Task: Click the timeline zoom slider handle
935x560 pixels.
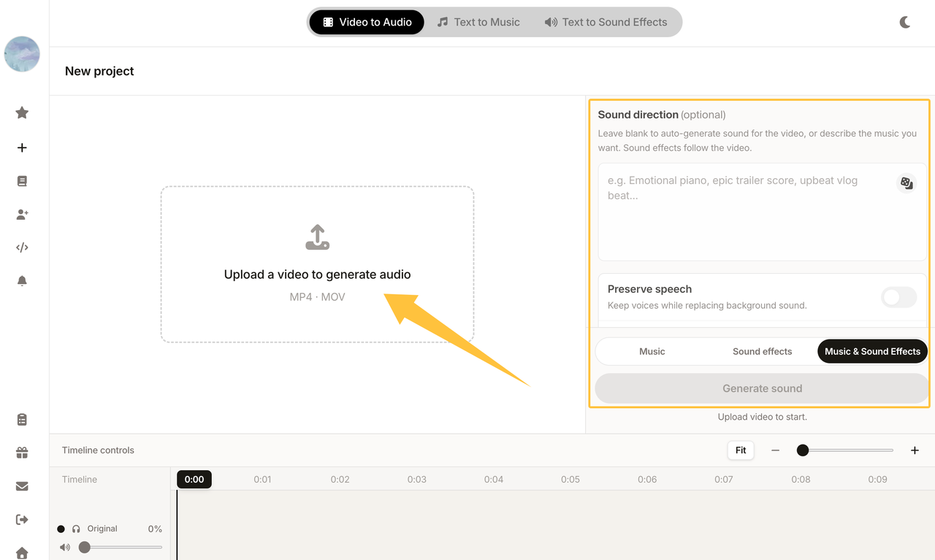Action: tap(803, 450)
